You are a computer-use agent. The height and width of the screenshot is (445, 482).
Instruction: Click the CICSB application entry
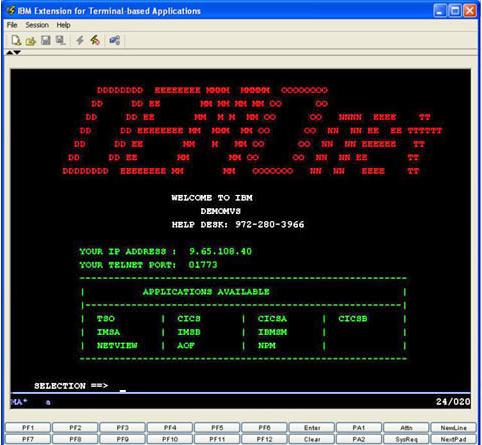(353, 319)
